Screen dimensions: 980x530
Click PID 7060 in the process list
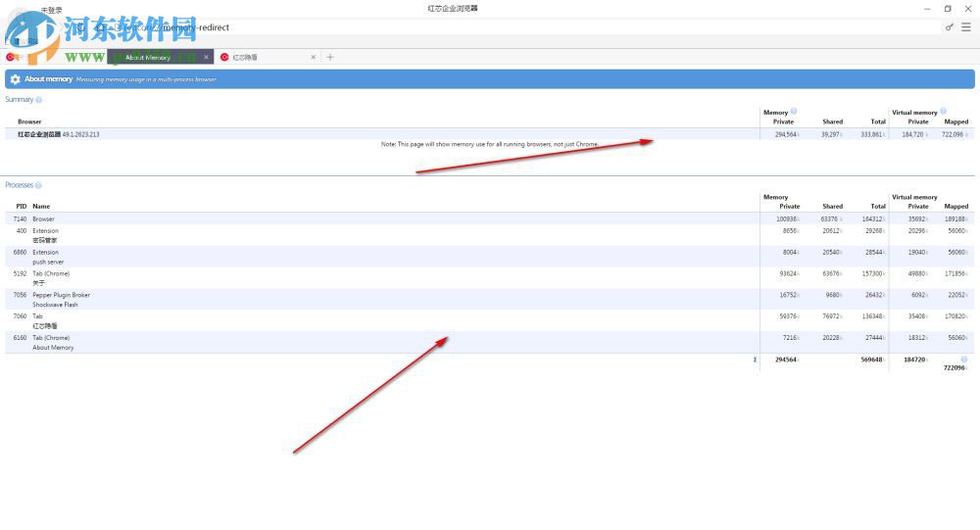20,316
